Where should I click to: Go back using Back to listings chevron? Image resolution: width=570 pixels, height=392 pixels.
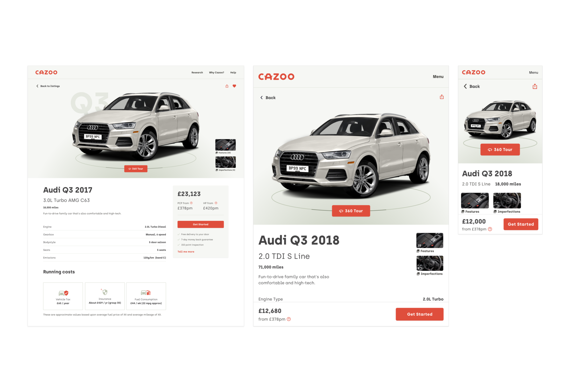(x=37, y=86)
